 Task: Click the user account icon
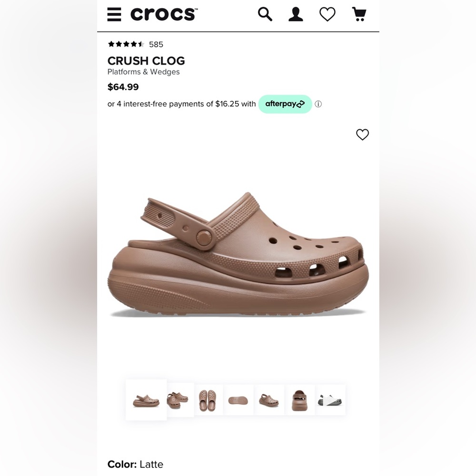(296, 14)
